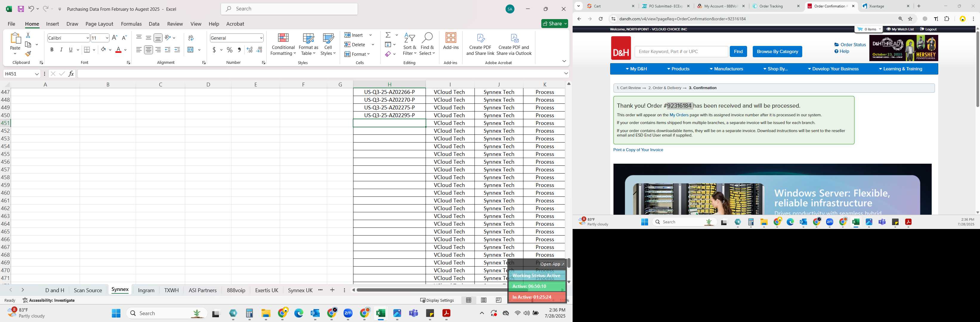
Task: Click Create PDF and Share via Outlook
Action: tap(514, 44)
